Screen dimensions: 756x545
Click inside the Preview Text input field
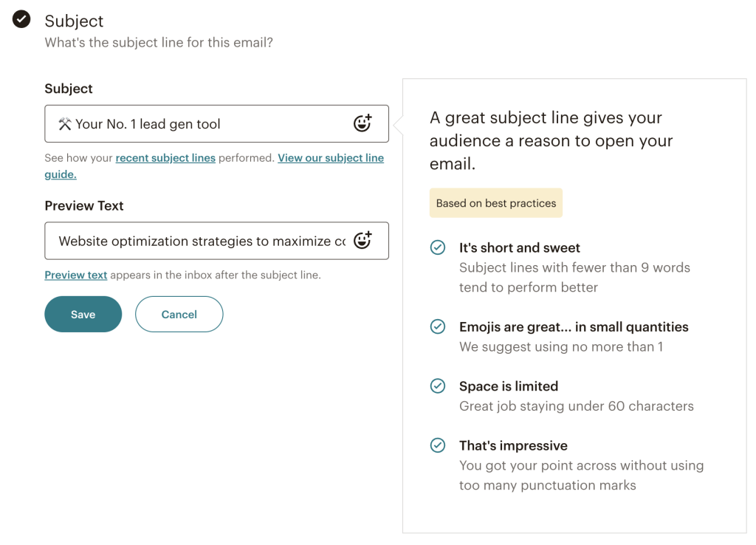(199, 241)
